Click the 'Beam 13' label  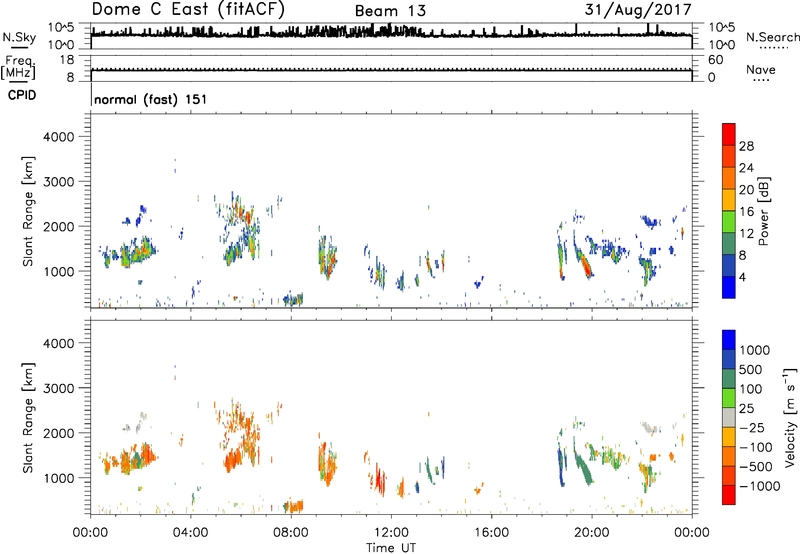coord(390,11)
